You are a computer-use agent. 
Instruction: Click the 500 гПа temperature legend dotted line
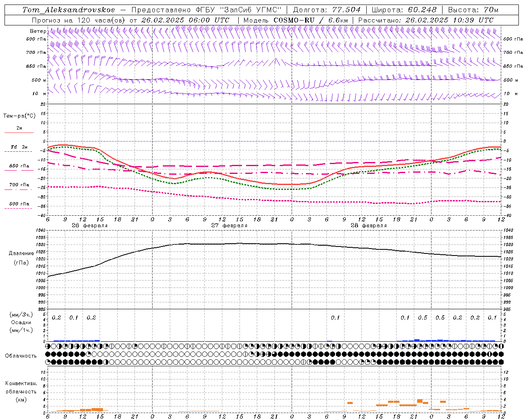pos(18,208)
